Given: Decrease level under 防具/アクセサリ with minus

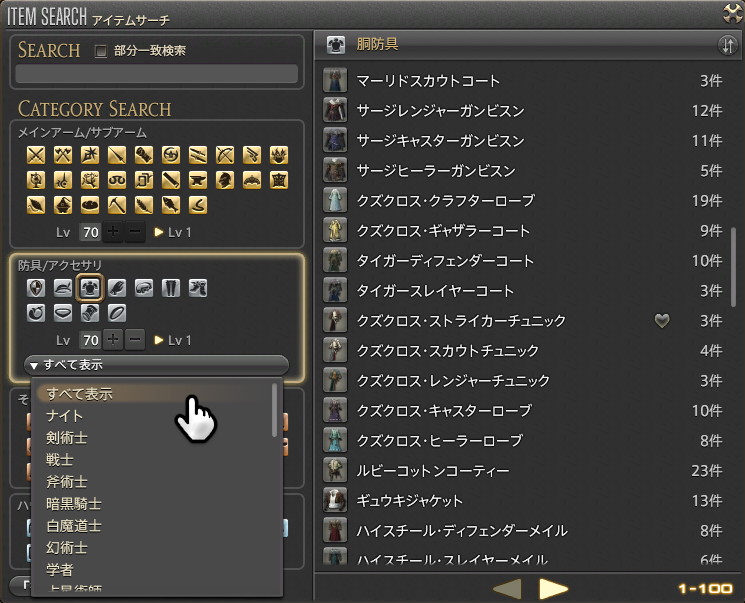Looking at the screenshot, I should 135,340.
